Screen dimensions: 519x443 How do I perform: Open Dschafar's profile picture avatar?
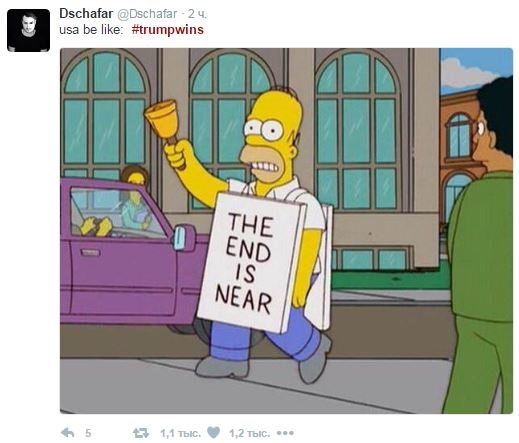[28, 30]
